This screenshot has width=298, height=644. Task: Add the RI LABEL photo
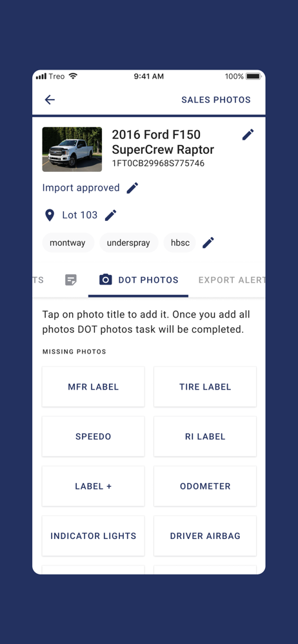[205, 437]
